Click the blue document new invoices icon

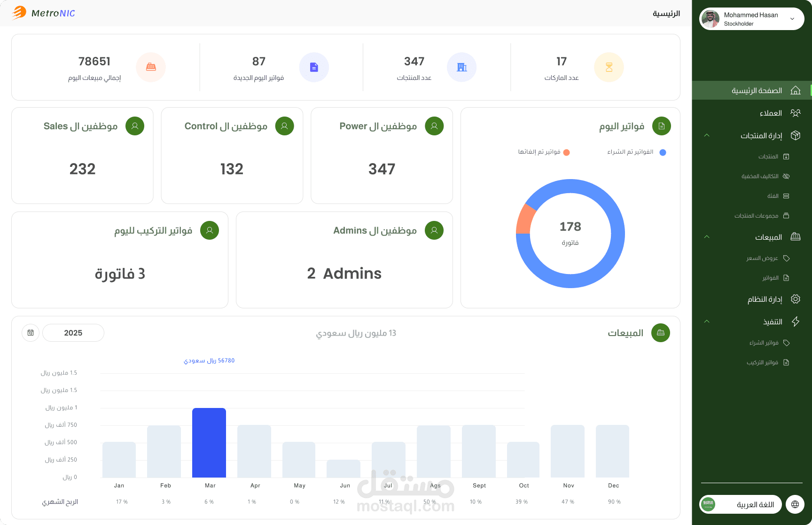pos(314,67)
